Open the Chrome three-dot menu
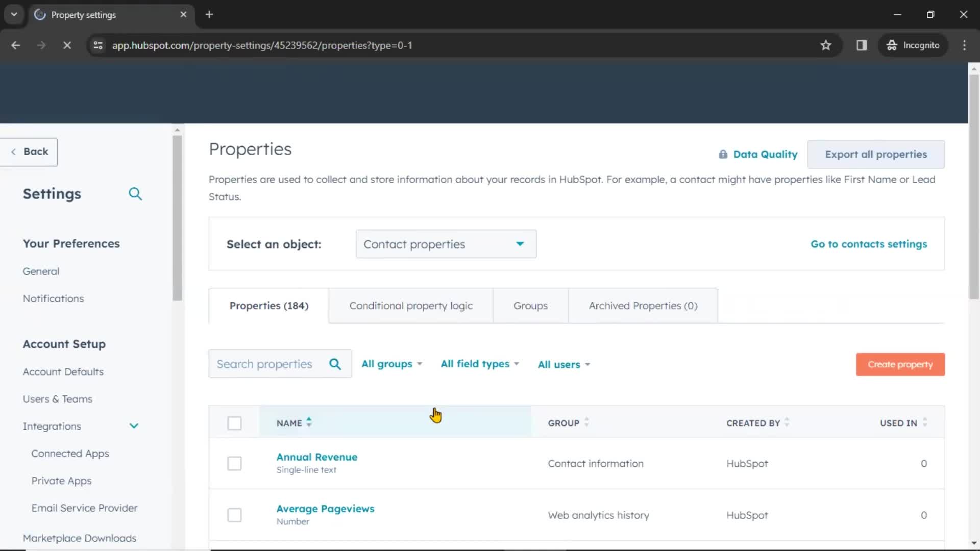The width and height of the screenshot is (980, 551). tap(964, 45)
